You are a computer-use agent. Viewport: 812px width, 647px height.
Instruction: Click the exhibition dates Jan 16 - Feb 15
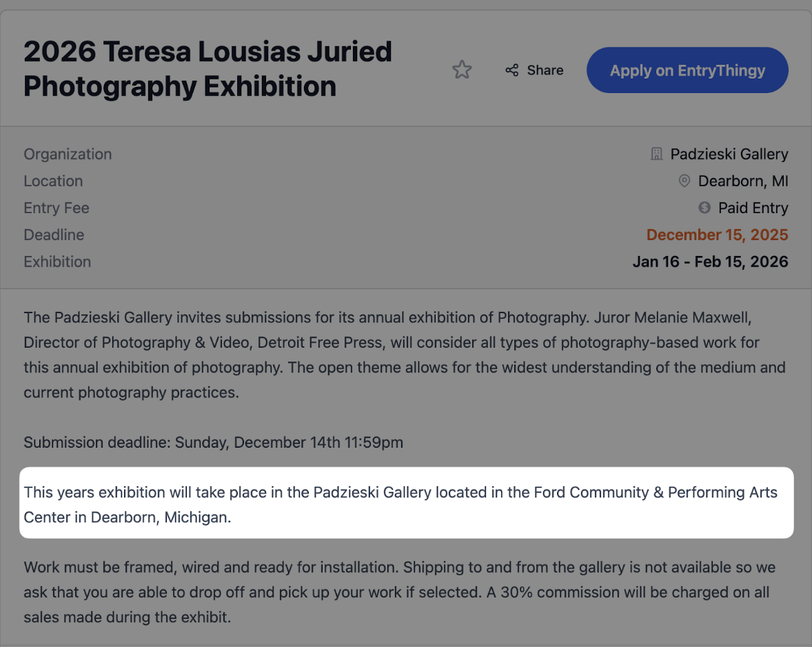[x=710, y=261]
